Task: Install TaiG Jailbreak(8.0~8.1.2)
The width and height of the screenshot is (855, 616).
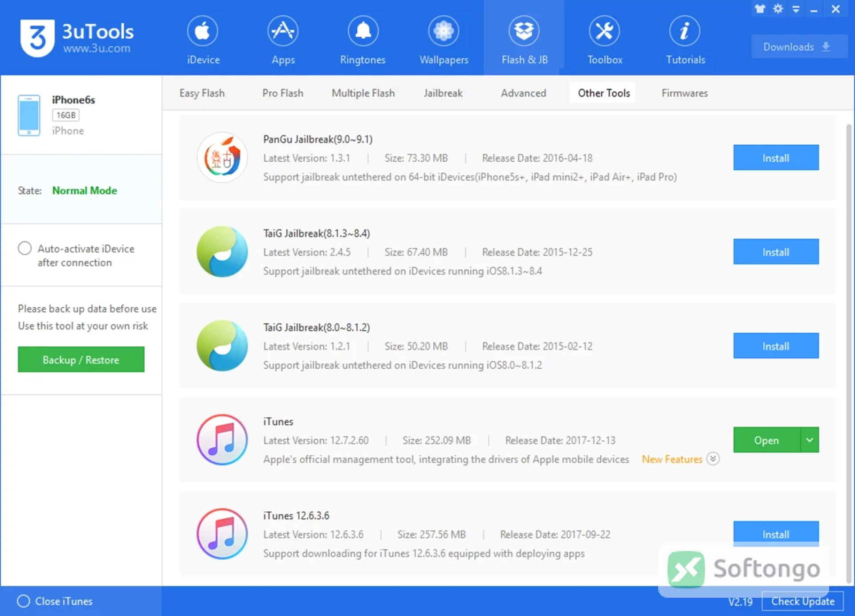Action: (776, 346)
